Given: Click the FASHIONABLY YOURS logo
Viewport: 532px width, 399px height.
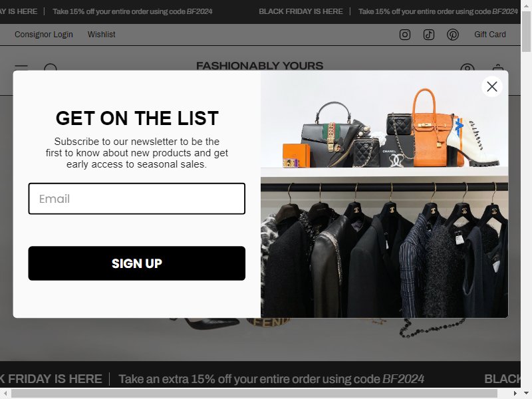Looking at the screenshot, I should click(x=259, y=66).
